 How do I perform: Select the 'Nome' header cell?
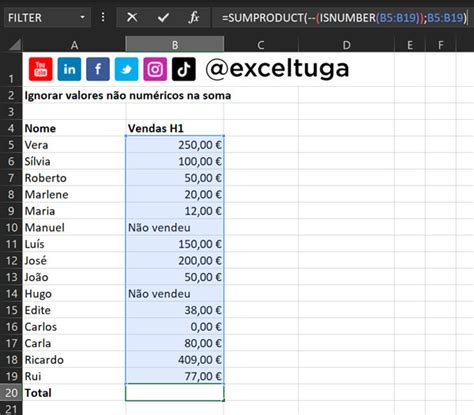click(74, 128)
